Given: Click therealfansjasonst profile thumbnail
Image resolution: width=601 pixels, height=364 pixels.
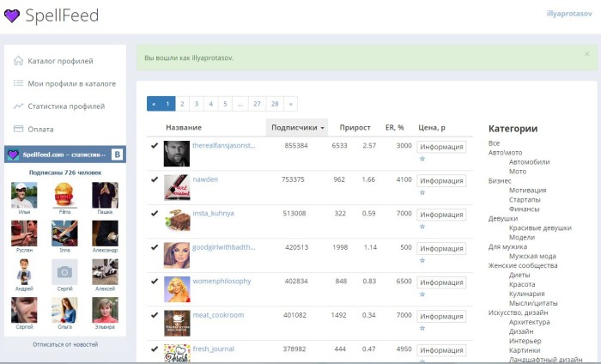Looking at the screenshot, I should [177, 154].
